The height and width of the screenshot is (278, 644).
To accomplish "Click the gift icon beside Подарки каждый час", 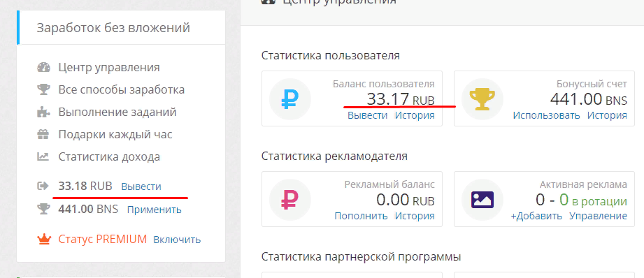I will coord(43,134).
